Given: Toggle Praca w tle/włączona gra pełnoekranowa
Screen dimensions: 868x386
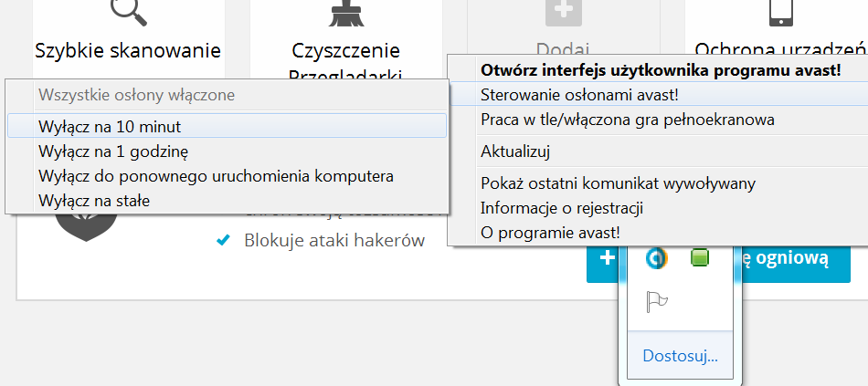Looking at the screenshot, I should [659, 119].
